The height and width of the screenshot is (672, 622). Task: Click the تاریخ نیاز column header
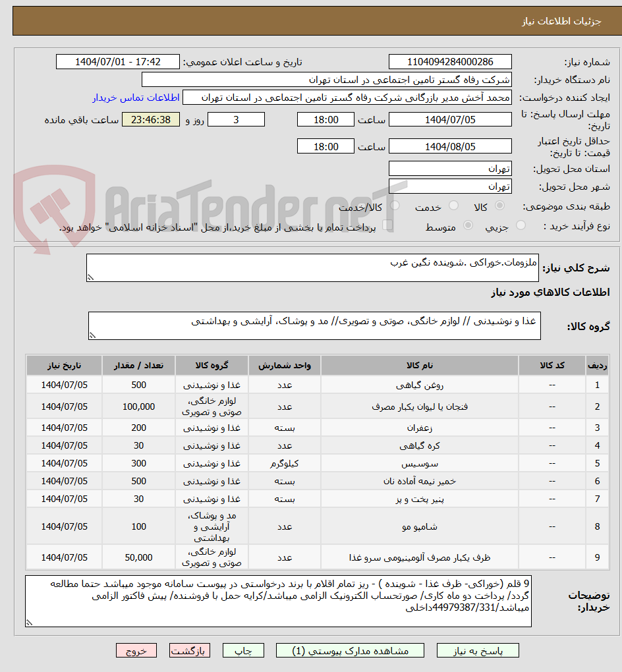tap(65, 366)
